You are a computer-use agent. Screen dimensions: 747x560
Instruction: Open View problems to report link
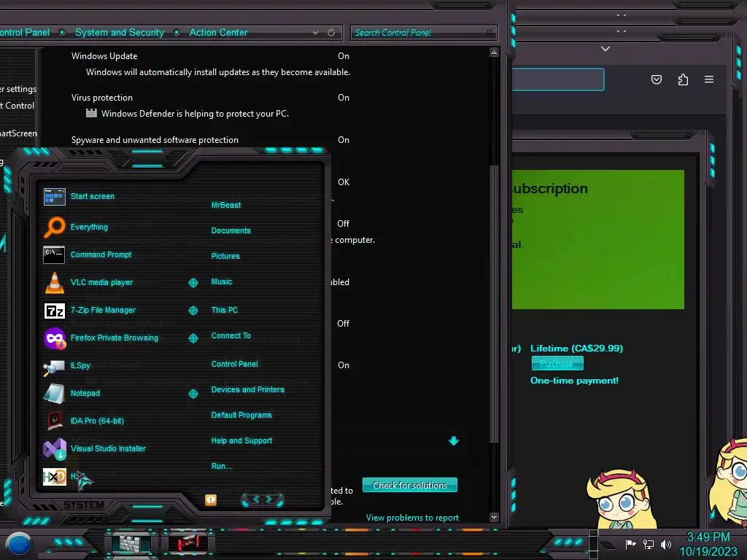pos(412,518)
